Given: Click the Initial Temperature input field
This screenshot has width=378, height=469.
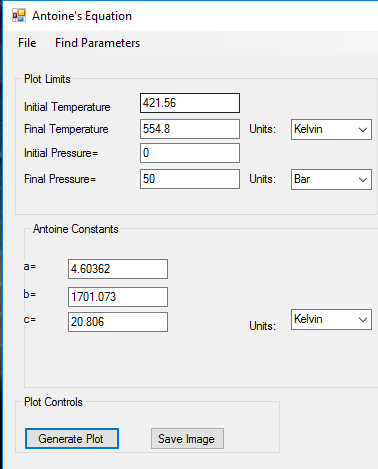Looking at the screenshot, I should point(190,103).
